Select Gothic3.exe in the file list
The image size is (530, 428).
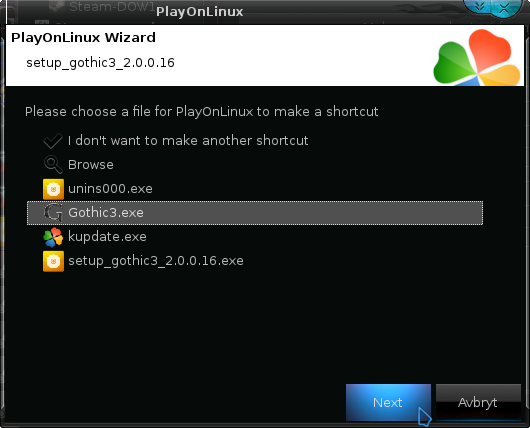[x=255, y=213]
